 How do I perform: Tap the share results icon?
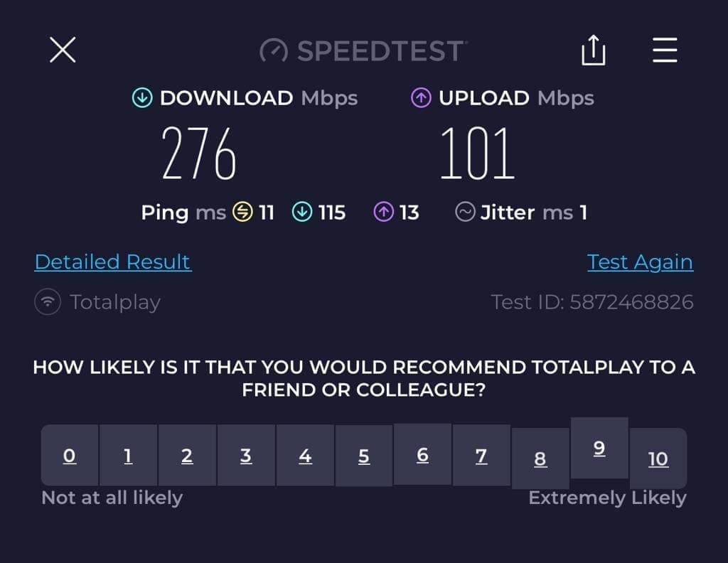tap(593, 50)
